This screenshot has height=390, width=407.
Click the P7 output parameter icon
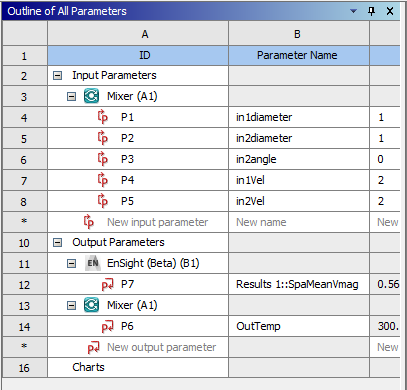(107, 285)
